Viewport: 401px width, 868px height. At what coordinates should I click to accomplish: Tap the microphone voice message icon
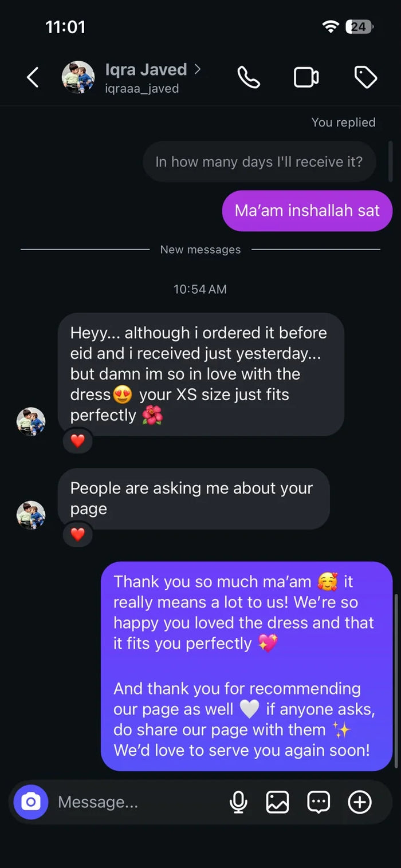click(x=238, y=802)
